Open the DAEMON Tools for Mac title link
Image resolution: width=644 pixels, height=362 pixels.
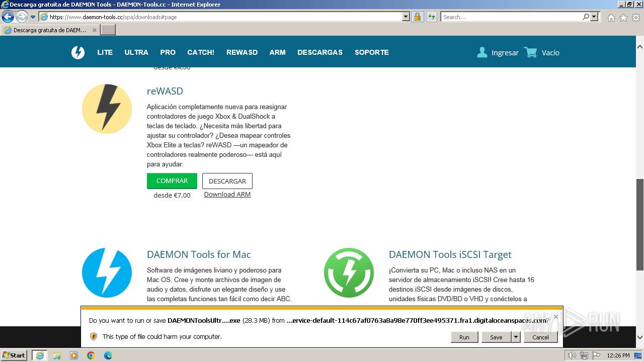199,254
